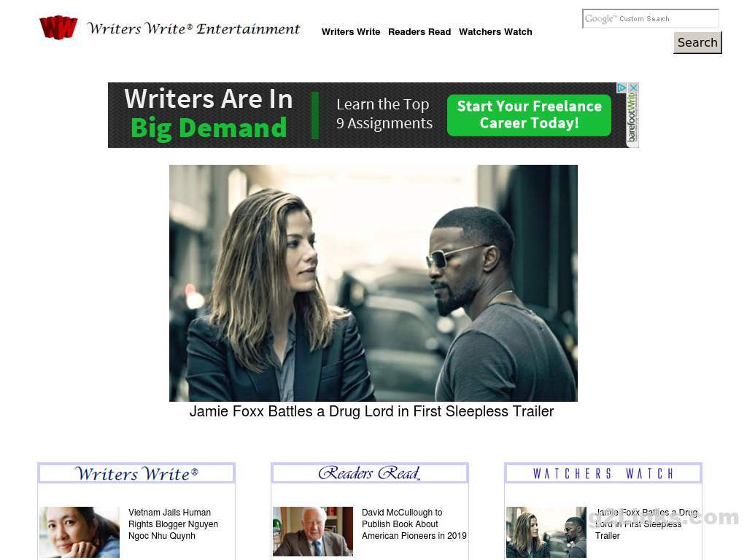Focus the Google Custom Search field
Screen dimensions: 747x560
tap(650, 18)
